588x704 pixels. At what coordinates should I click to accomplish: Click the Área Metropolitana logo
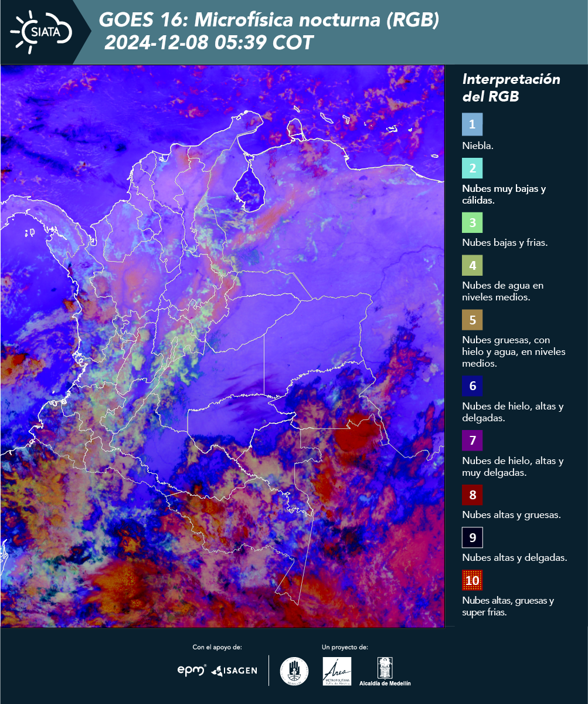[x=337, y=671]
